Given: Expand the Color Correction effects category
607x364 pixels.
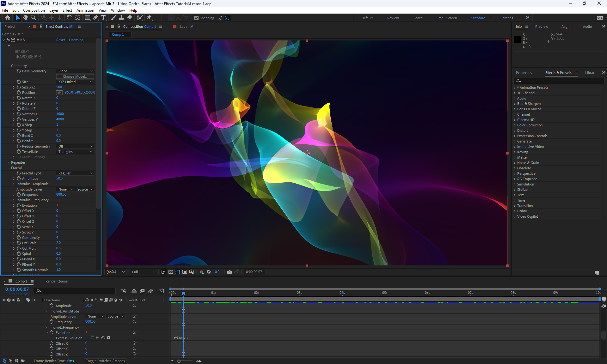Looking at the screenshot, I should [x=514, y=125].
